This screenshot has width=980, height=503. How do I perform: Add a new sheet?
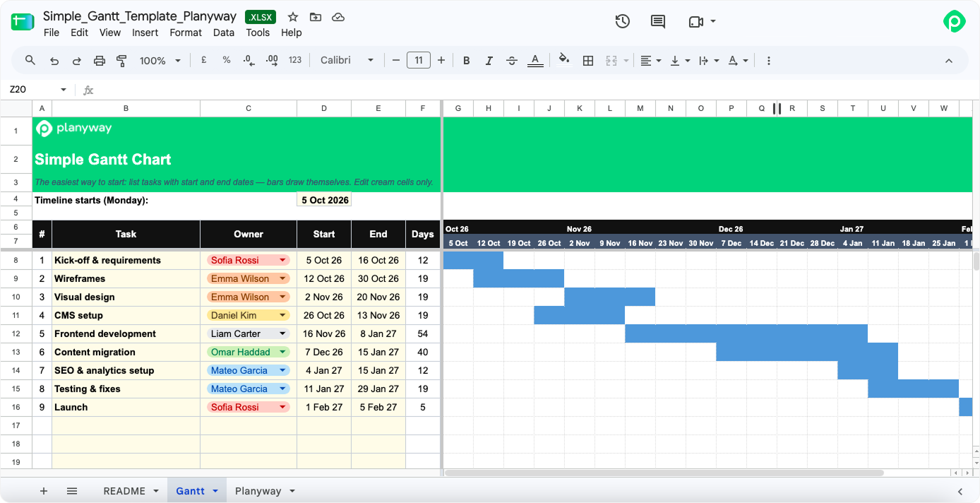tap(44, 491)
